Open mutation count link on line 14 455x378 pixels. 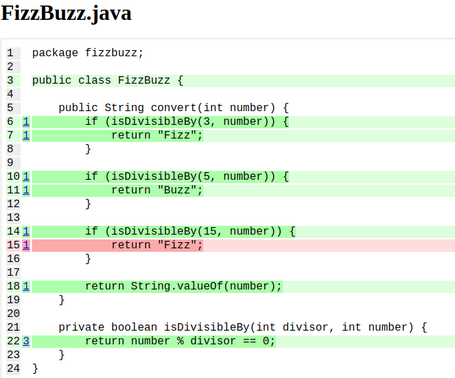pos(26,231)
